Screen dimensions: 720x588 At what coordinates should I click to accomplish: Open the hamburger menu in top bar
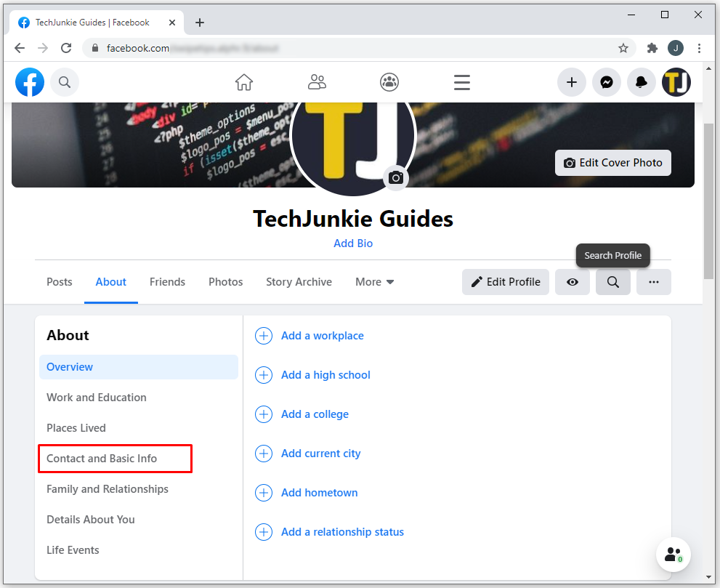(462, 82)
